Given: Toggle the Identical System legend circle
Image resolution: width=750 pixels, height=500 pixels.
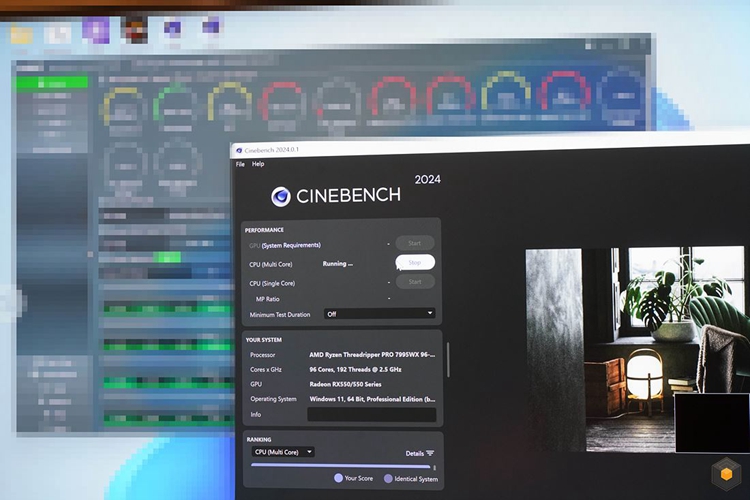Looking at the screenshot, I should (x=388, y=478).
